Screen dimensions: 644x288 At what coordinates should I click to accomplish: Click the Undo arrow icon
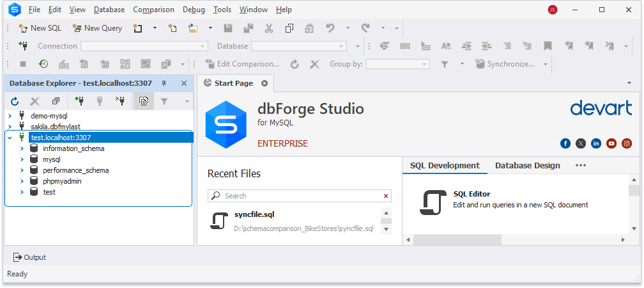[x=330, y=28]
